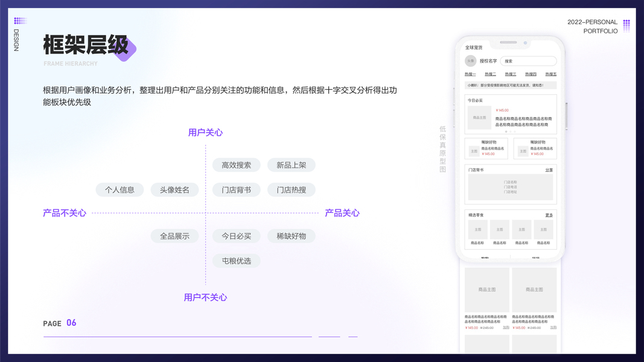Click the 今日必买 chip in the diagram
This screenshot has width=644, height=362.
(x=236, y=236)
